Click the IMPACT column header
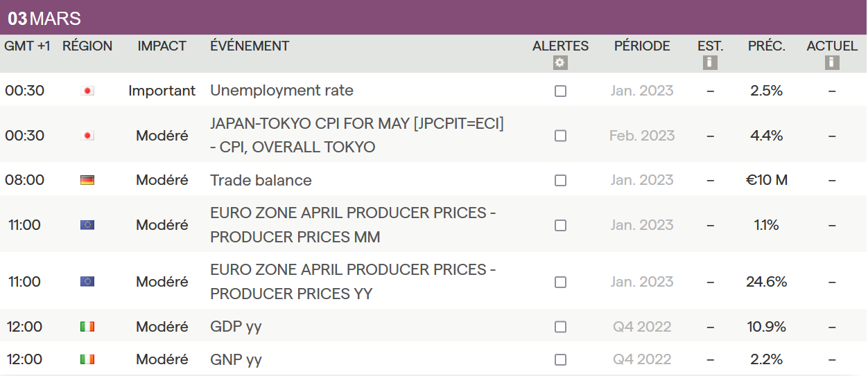The width and height of the screenshot is (868, 376). (162, 46)
